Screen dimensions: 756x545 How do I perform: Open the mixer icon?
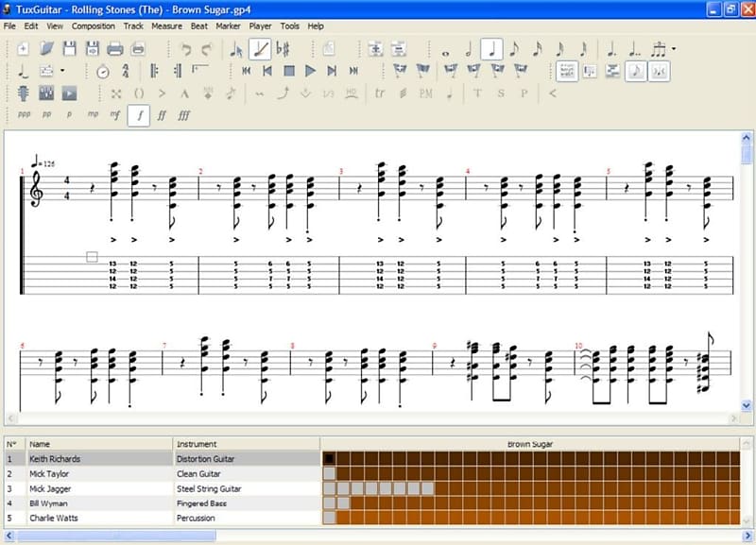pos(46,94)
